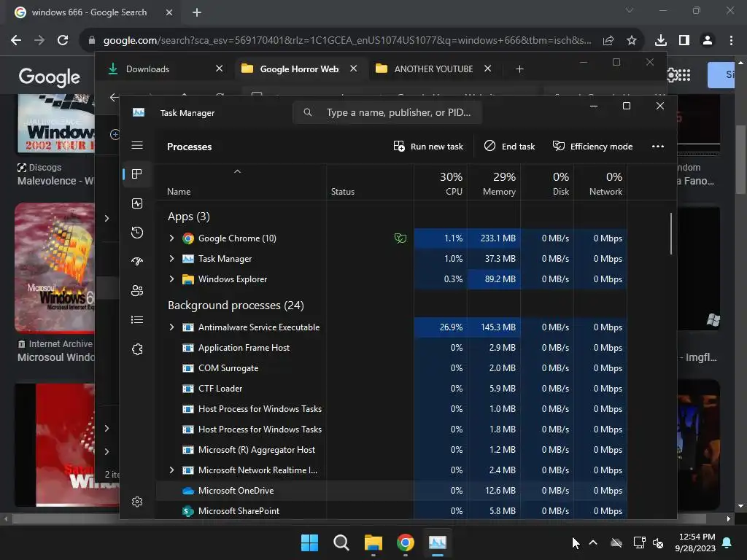Click 145.3 MB memory cell

[x=494, y=327]
